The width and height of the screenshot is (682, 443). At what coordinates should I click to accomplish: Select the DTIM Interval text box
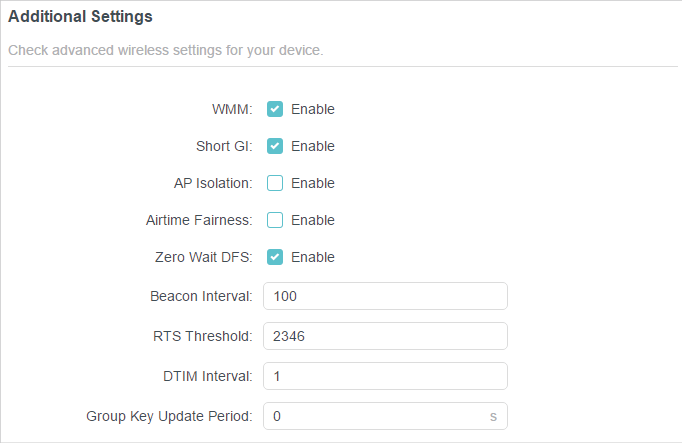click(x=385, y=376)
